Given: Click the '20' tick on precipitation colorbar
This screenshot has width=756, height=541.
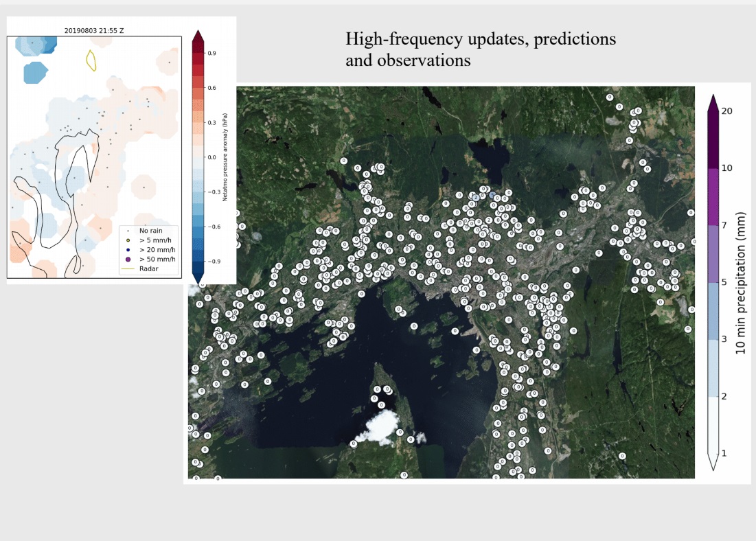Looking at the screenshot, I should [x=726, y=111].
